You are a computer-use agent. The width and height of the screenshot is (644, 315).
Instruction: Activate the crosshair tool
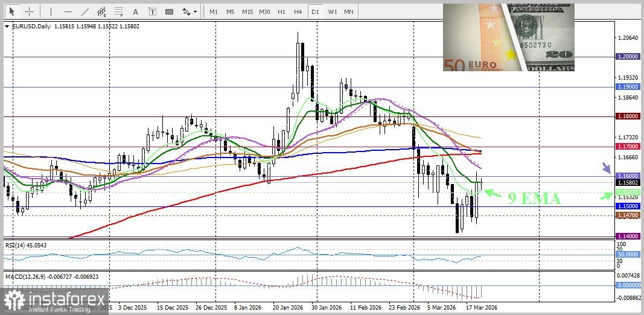(29, 11)
